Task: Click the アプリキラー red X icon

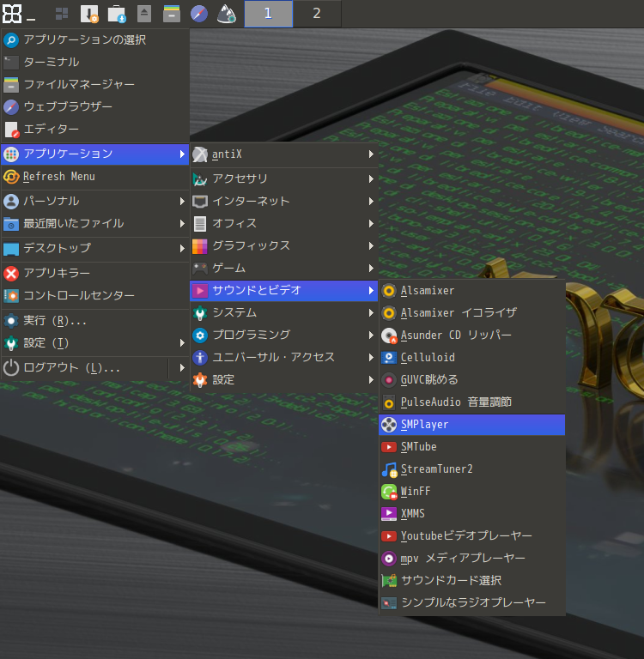Action: pos(11,274)
